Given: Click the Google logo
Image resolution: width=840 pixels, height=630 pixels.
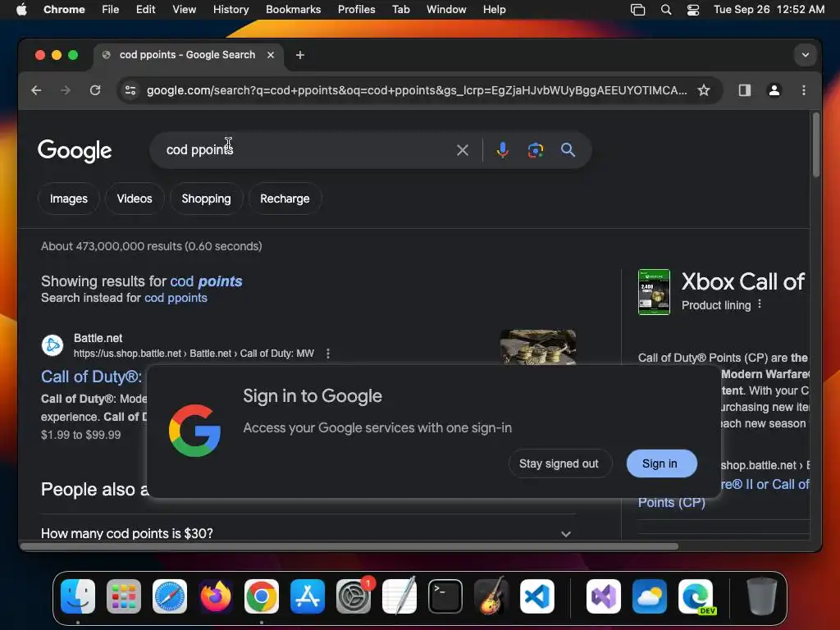Looking at the screenshot, I should (75, 151).
